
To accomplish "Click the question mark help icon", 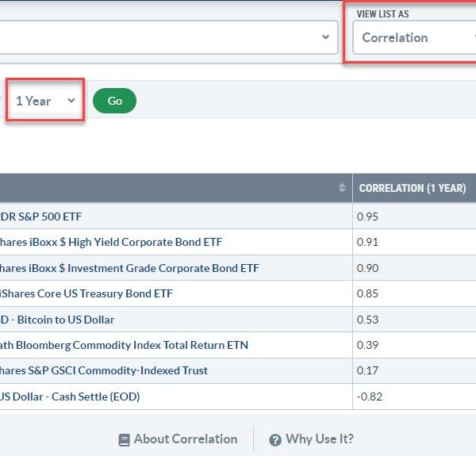I will click(275, 440).
